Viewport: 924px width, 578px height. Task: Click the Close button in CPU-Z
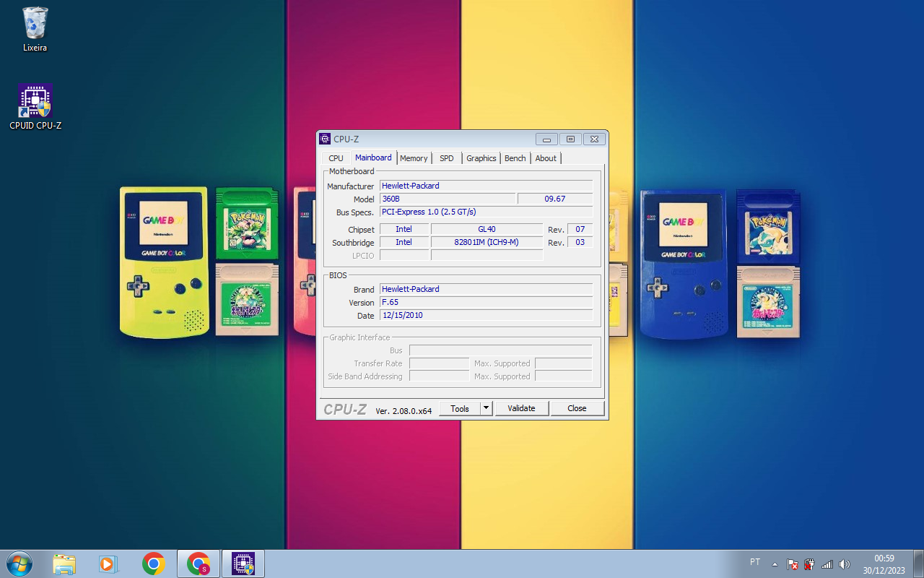point(577,408)
